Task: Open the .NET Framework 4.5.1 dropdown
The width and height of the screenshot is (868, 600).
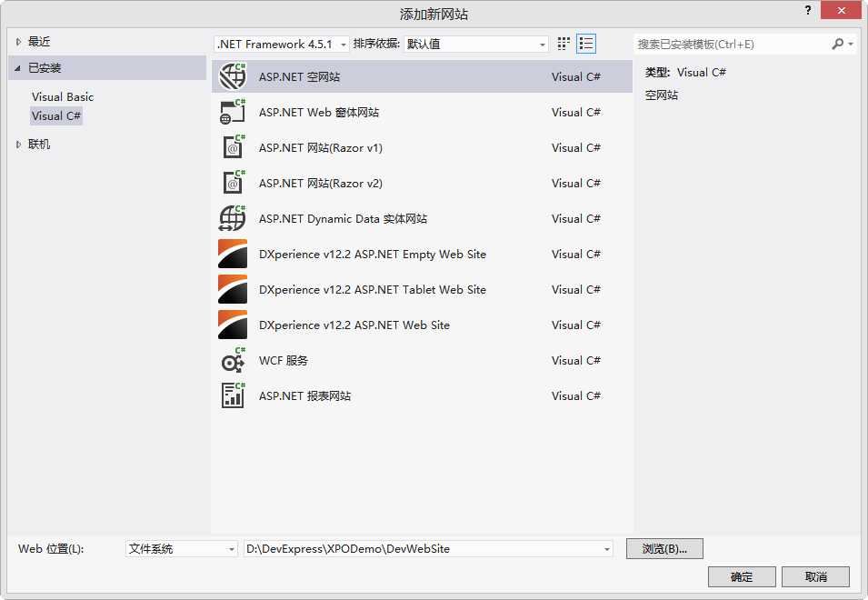Action: [x=281, y=44]
